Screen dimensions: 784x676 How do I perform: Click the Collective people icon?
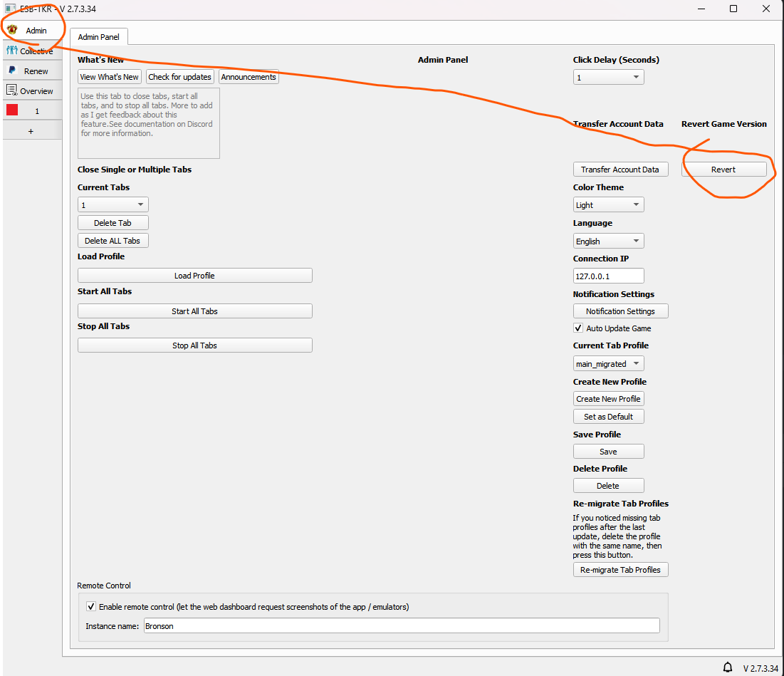pos(12,51)
